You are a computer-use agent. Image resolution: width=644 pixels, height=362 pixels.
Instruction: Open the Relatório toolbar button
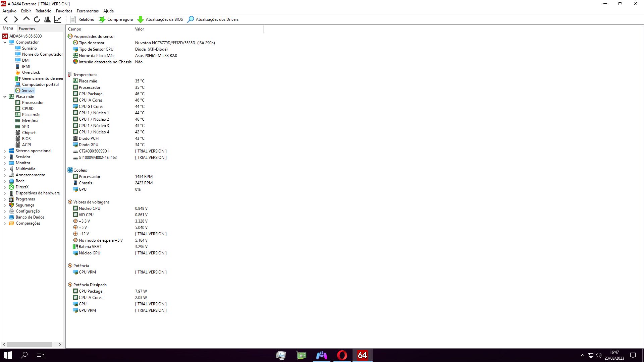point(82,19)
